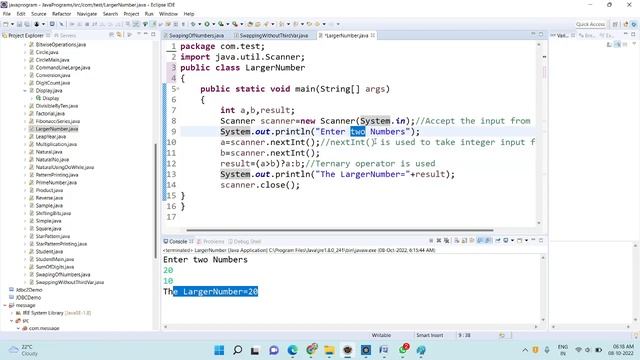The image size is (640, 360).
Task: Toggle Link with Editor in Project Explorer
Action: 119,35
